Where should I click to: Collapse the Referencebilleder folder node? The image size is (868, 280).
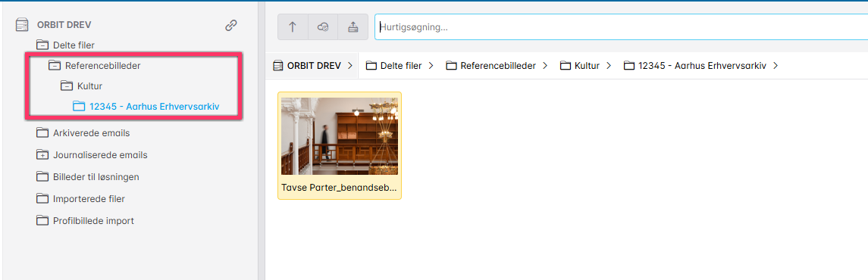pos(55,66)
